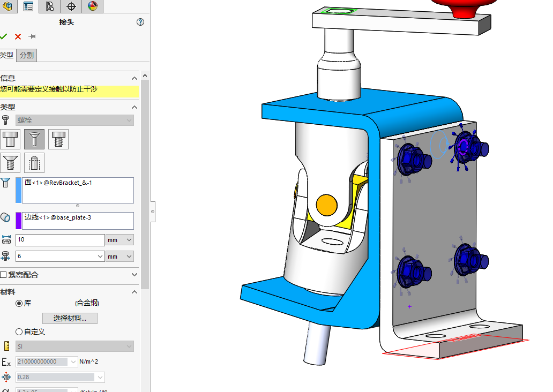Viewport: 553px width, 392px height.
Task: Open the DimXpertManager crosshair tab
Action: pyautogui.click(x=71, y=6)
